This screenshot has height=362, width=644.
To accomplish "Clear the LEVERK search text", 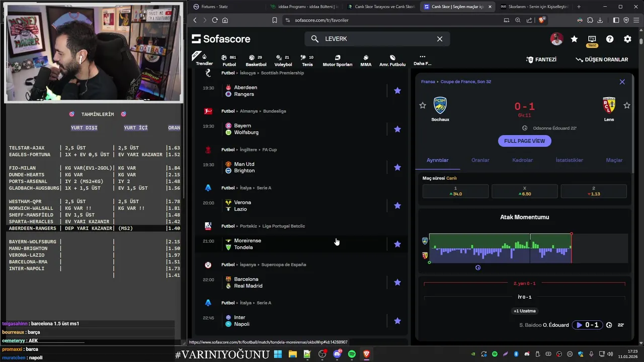I will click(440, 39).
